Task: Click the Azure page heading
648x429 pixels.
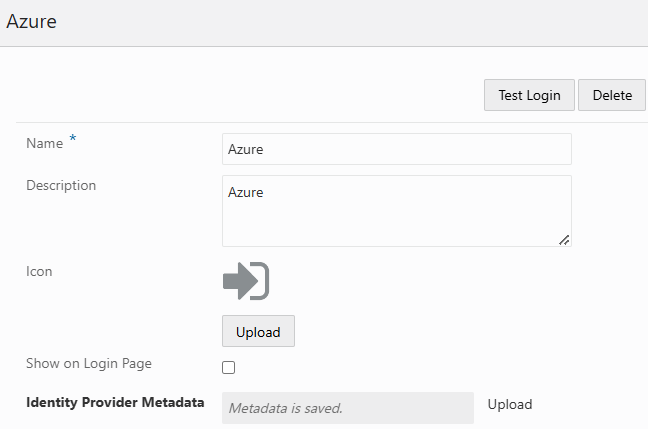Action: coord(31,22)
